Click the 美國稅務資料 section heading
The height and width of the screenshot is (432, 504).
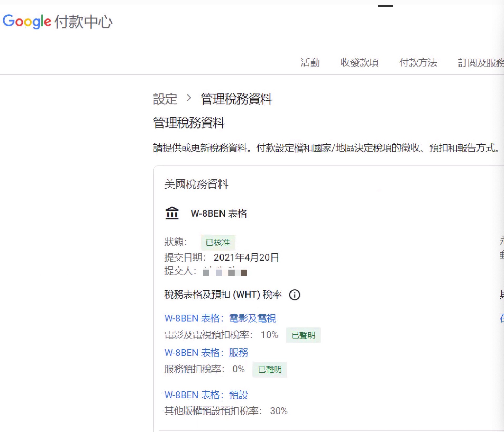click(196, 184)
